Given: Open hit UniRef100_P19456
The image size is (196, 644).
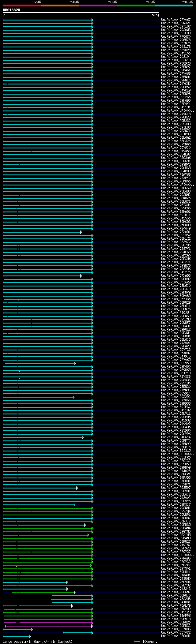Looking at the screenshot, I should pyautogui.click(x=176, y=151).
